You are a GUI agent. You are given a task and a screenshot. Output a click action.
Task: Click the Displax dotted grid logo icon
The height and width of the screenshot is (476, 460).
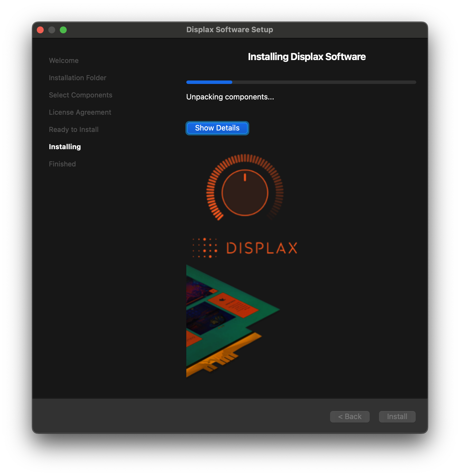point(205,248)
